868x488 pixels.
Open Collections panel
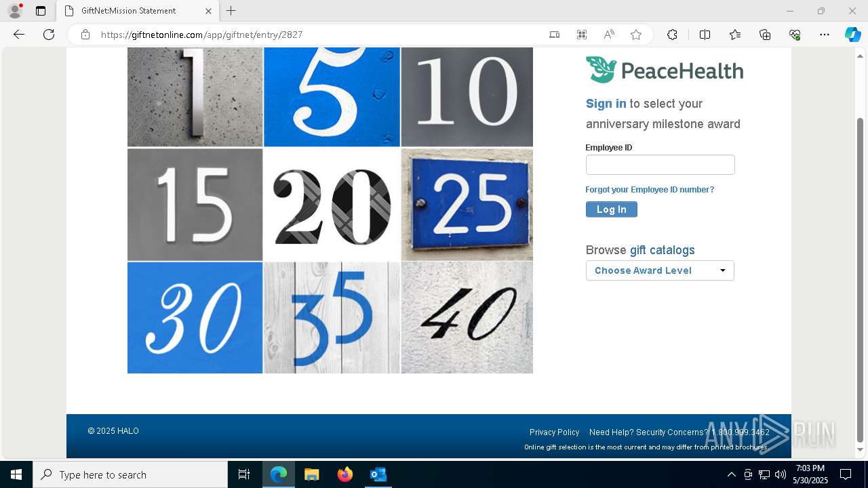(765, 35)
